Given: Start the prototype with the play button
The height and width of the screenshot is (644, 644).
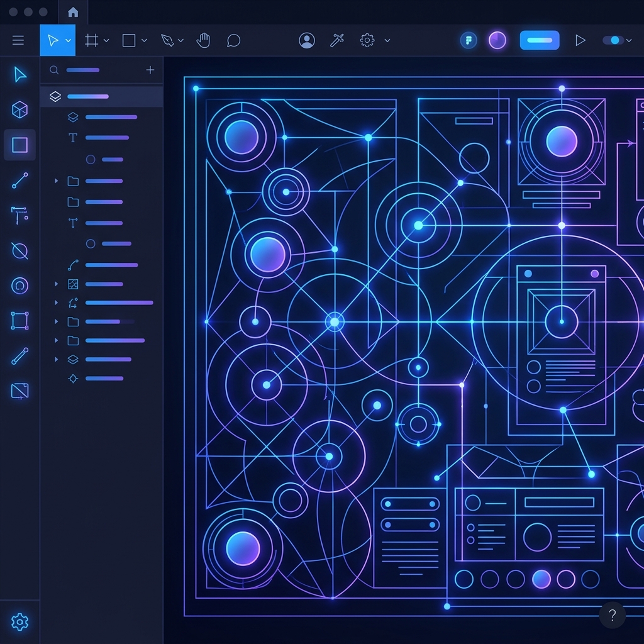Looking at the screenshot, I should [x=580, y=40].
